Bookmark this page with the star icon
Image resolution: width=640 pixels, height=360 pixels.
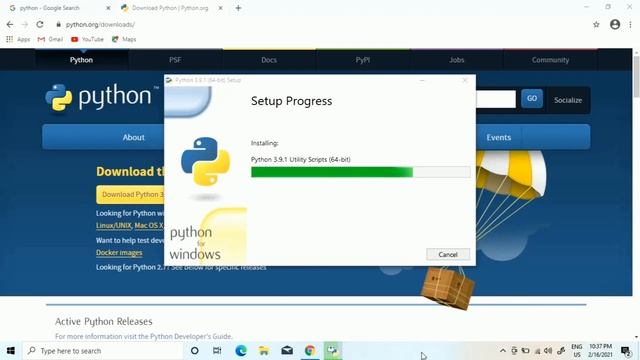596,24
